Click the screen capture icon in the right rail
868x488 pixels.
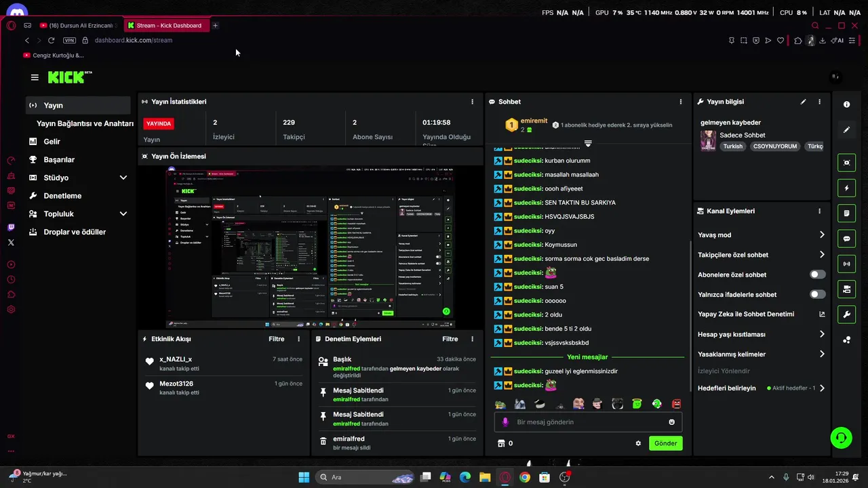[x=846, y=163]
